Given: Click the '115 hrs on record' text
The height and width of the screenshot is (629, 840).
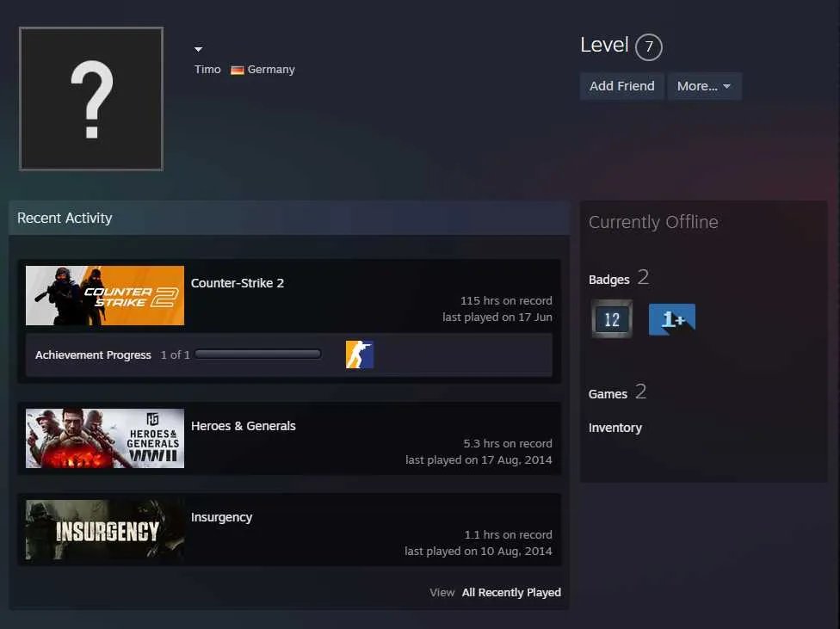Looking at the screenshot, I should (506, 301).
